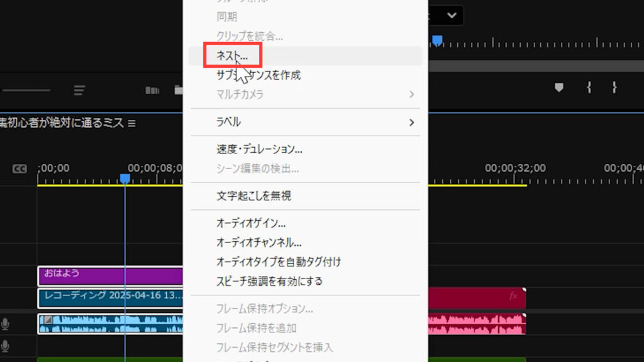The image size is (644, 362).
Task: Adjust the project panel thumbnail zoom slider
Action: click(26, 90)
